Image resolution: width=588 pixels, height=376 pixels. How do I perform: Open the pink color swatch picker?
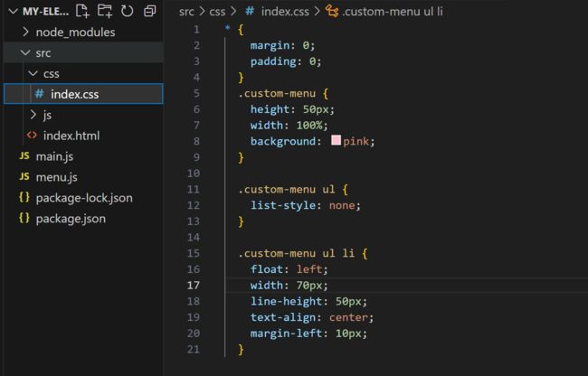click(336, 140)
